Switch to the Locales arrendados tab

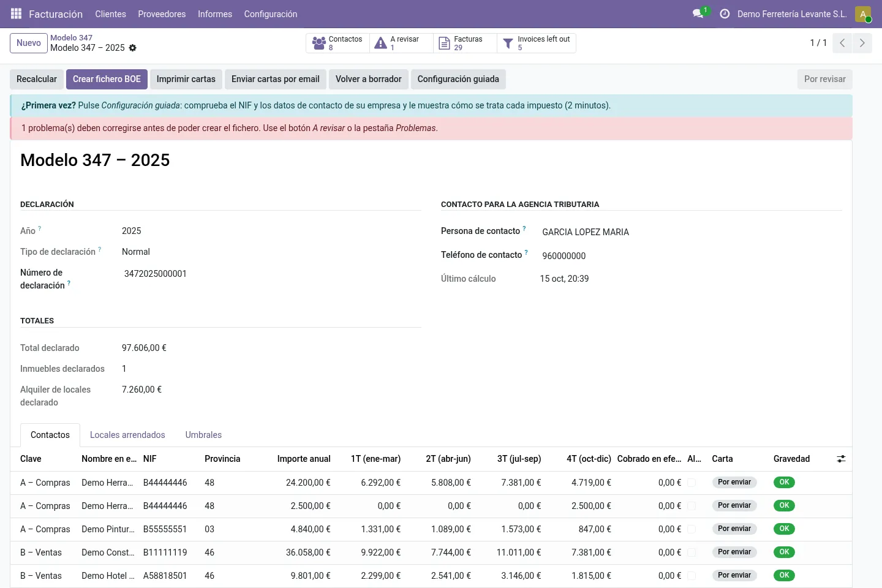click(x=127, y=435)
